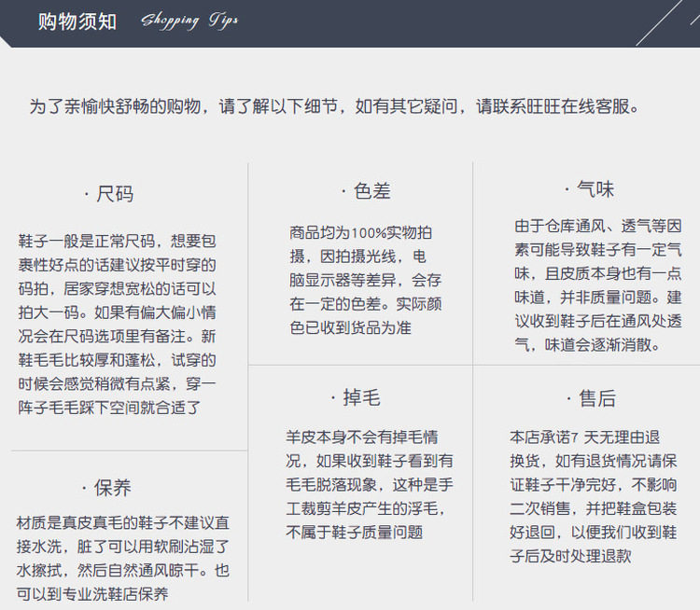The height and width of the screenshot is (610, 700).
Task: Click the line 拍大一码。如果有偏大偏小情
Action: pos(118,312)
